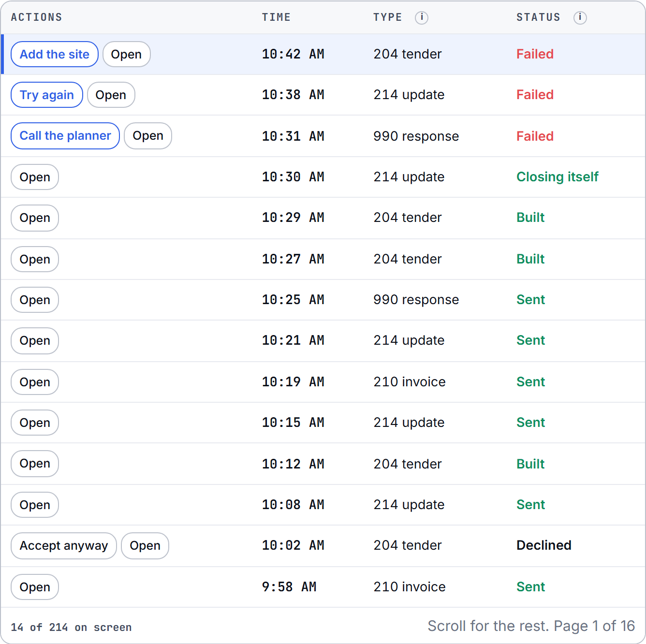Open the 10:12 AM 204 tender entry

coord(35,464)
